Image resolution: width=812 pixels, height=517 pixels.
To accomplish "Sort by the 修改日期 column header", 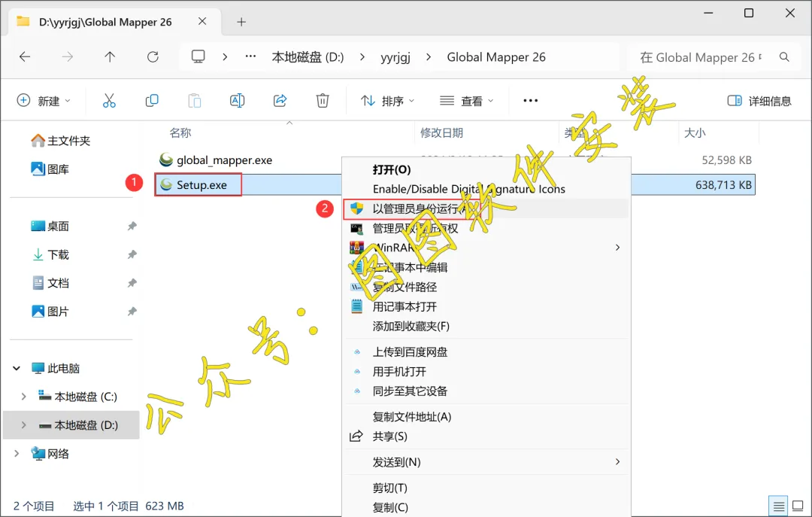I will pyautogui.click(x=442, y=132).
